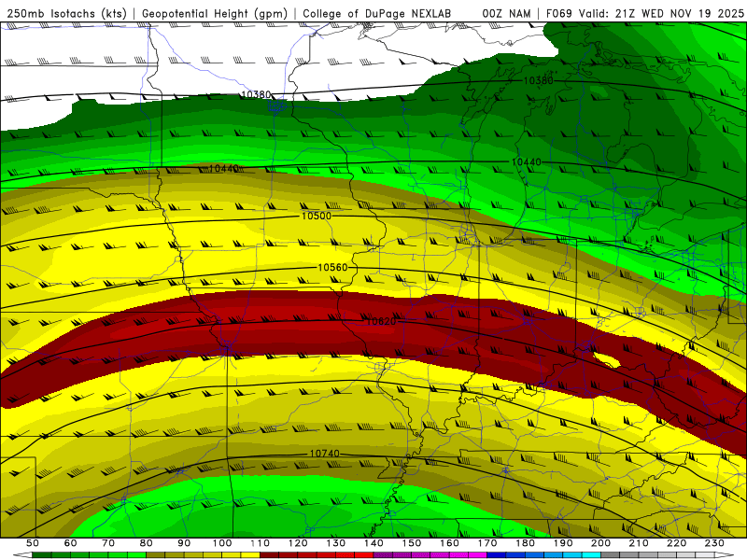Click the 90 value on the color scale

pos(184,543)
